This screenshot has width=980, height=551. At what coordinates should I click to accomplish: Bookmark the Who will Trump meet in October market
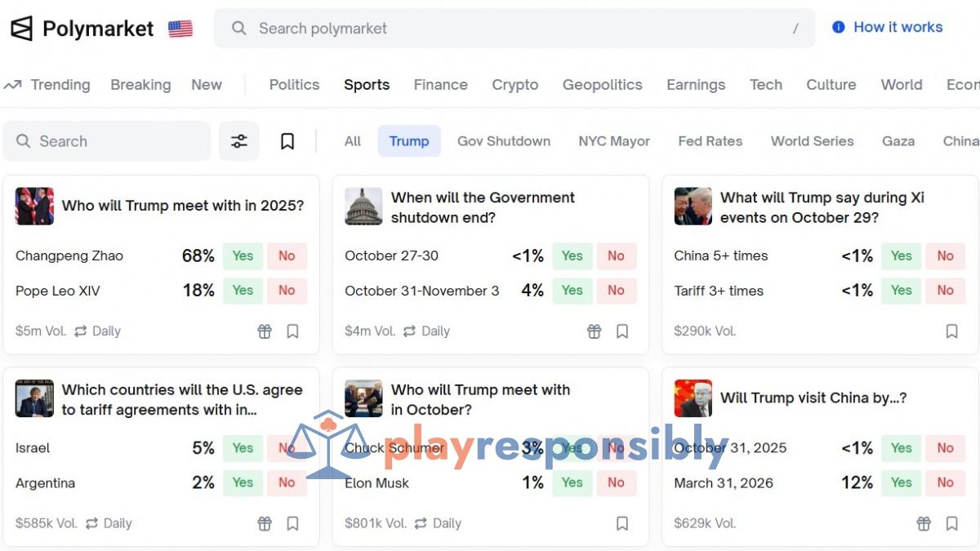point(622,523)
